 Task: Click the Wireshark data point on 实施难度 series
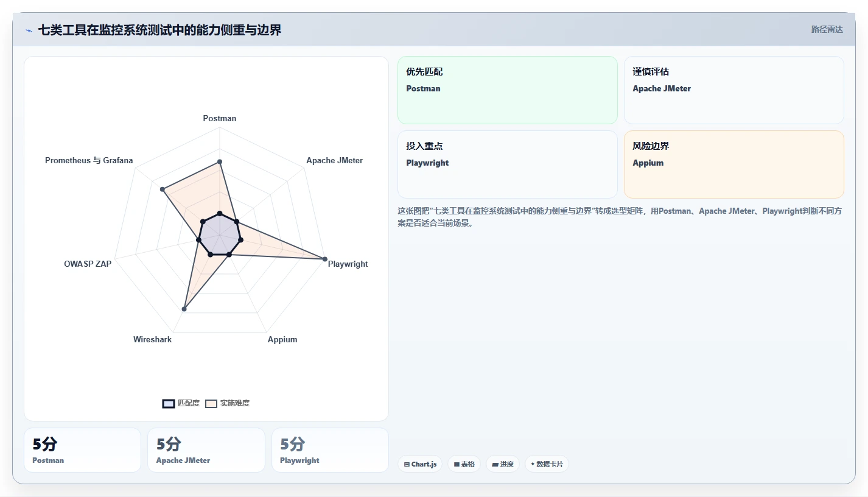[x=184, y=309]
